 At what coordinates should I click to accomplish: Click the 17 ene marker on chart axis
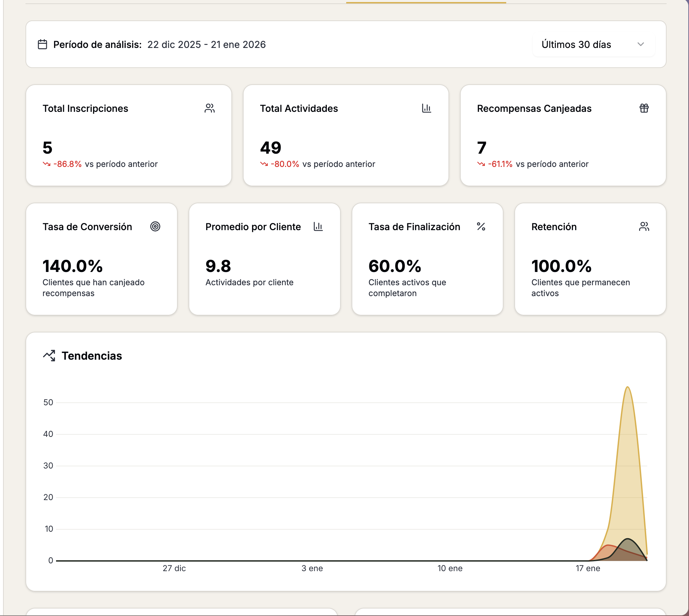(588, 568)
